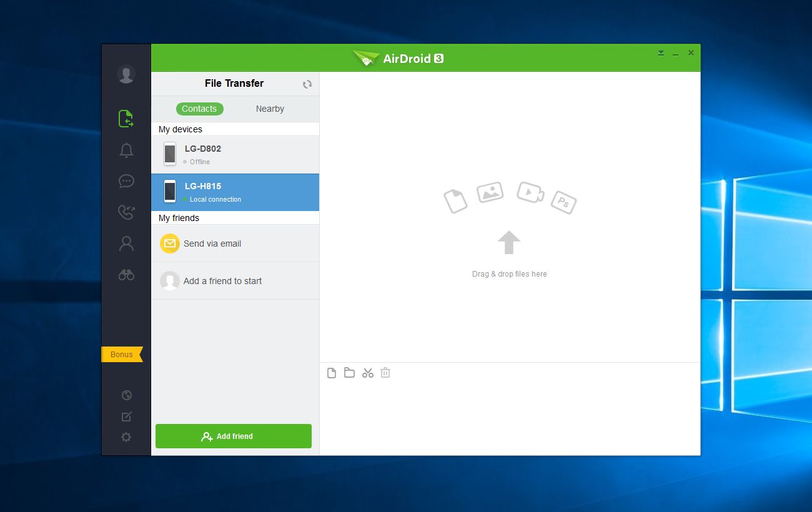Select the LG-D802 offline device
Screen dimensions: 812x512
pos(235,155)
